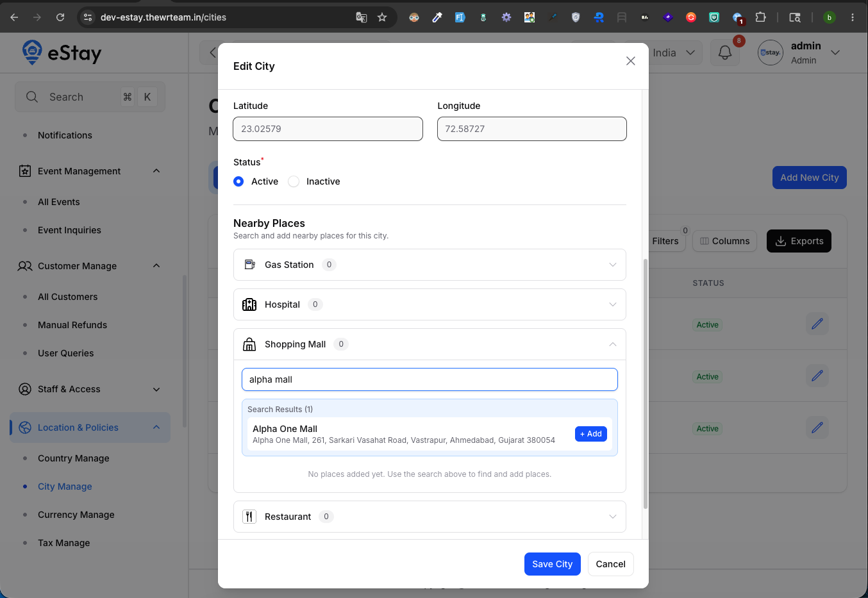Click the Shopping Mall icon
This screenshot has height=598, width=868.
(x=249, y=344)
